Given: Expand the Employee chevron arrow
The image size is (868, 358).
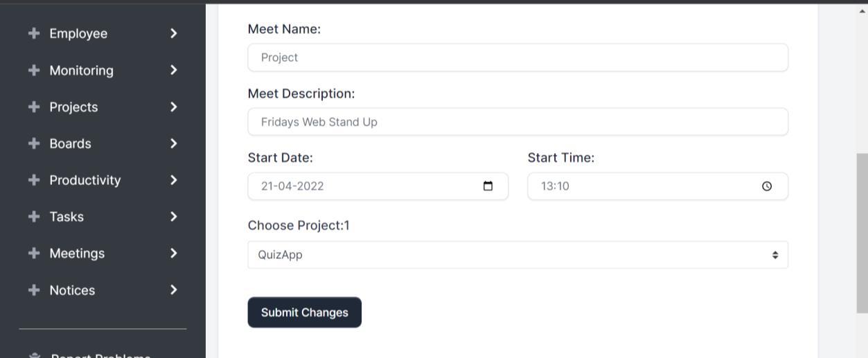Looking at the screenshot, I should 174,33.
